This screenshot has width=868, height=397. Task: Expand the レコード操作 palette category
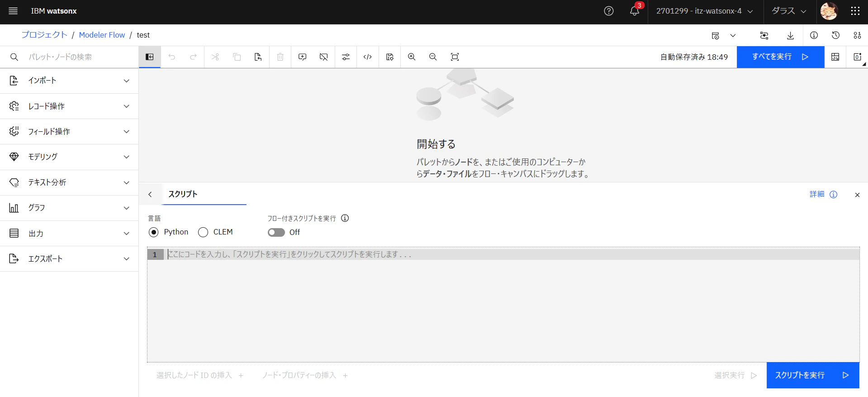(x=69, y=106)
